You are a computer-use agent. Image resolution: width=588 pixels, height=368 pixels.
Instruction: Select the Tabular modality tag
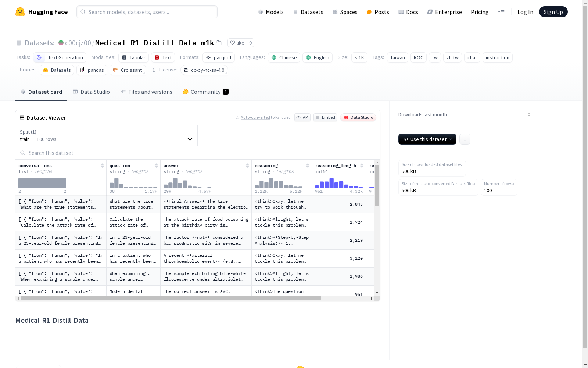pyautogui.click(x=134, y=57)
